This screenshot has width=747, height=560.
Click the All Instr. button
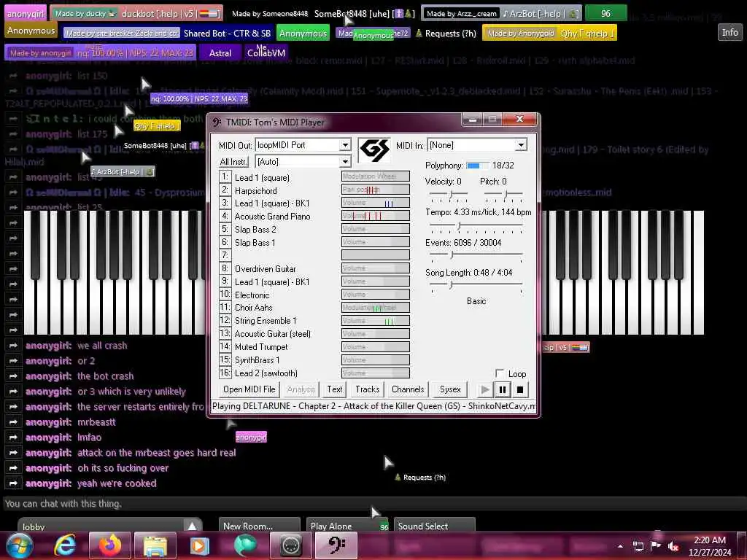tap(233, 162)
